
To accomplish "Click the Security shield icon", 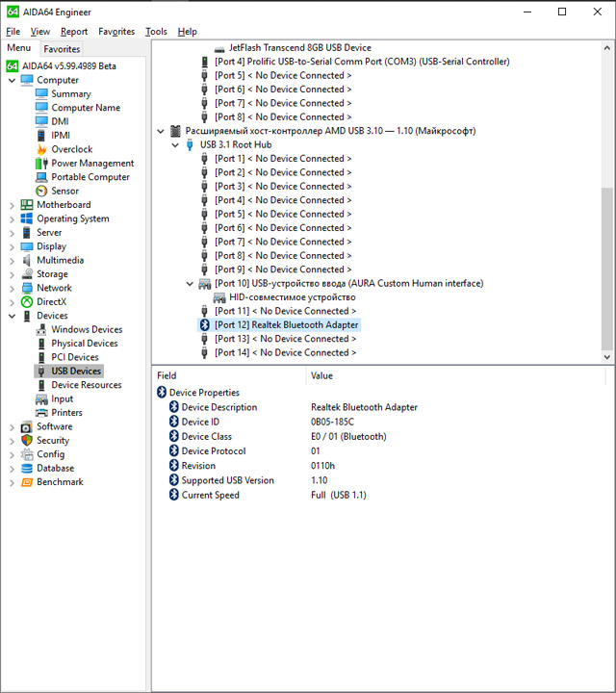I will [x=27, y=440].
